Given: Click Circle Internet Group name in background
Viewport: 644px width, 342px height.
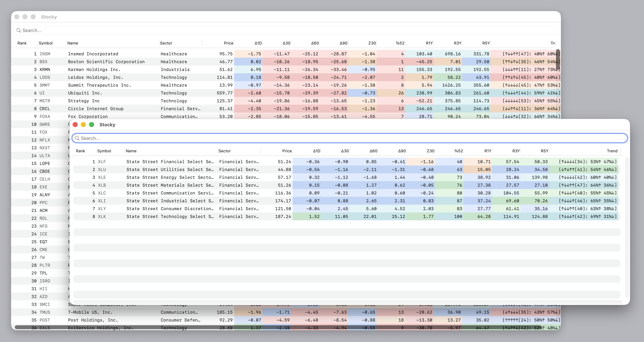Looking at the screenshot, I should point(96,109).
